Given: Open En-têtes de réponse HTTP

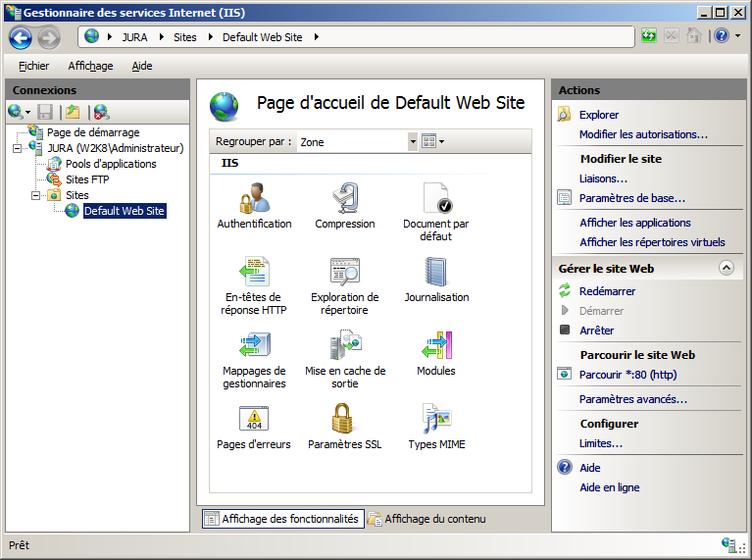Looking at the screenshot, I should (x=254, y=272).
